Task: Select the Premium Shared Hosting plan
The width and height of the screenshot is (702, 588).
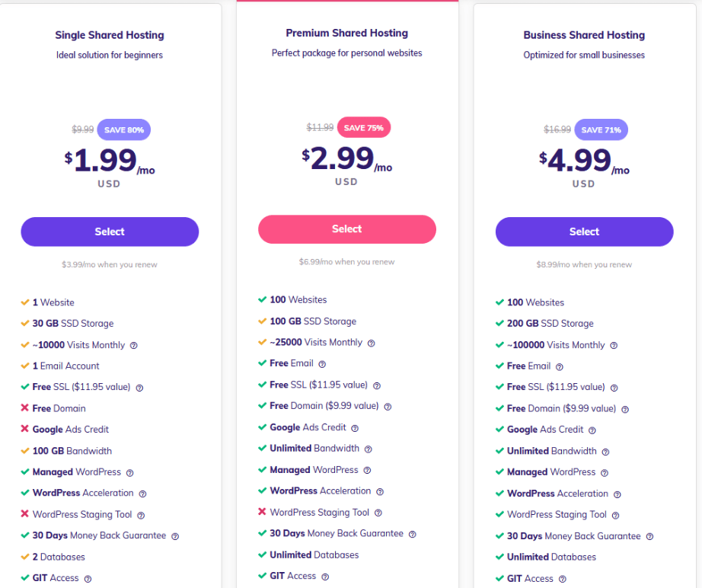Action: [347, 229]
